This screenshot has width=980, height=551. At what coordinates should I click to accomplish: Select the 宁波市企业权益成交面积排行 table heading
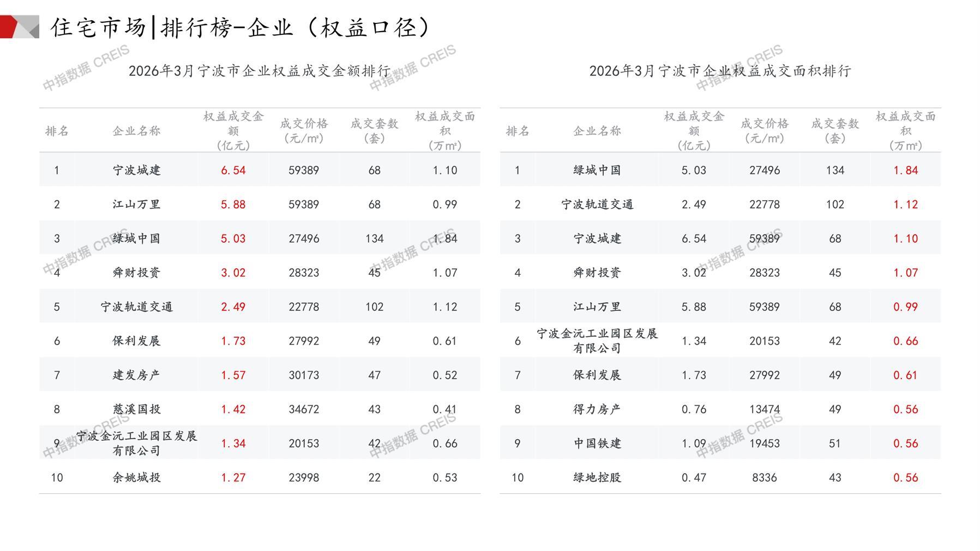pyautogui.click(x=720, y=71)
